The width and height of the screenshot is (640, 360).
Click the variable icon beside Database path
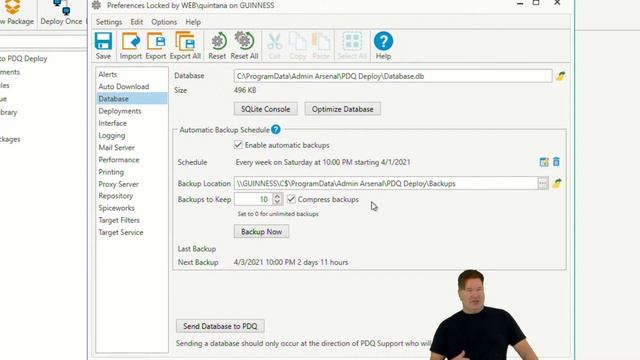click(x=560, y=76)
